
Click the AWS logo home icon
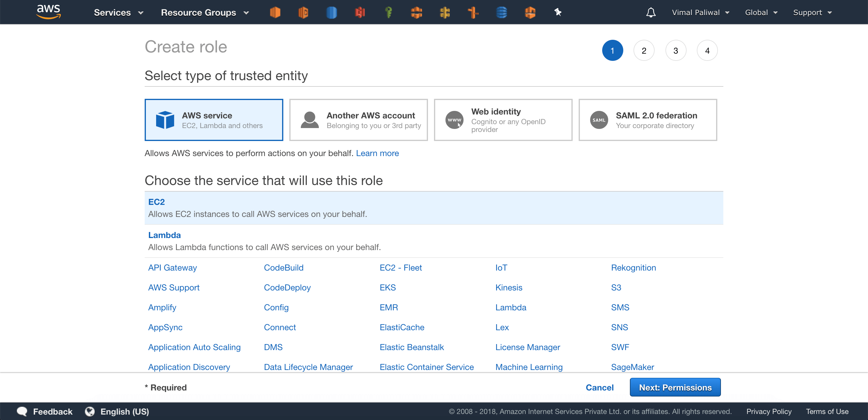tap(49, 12)
